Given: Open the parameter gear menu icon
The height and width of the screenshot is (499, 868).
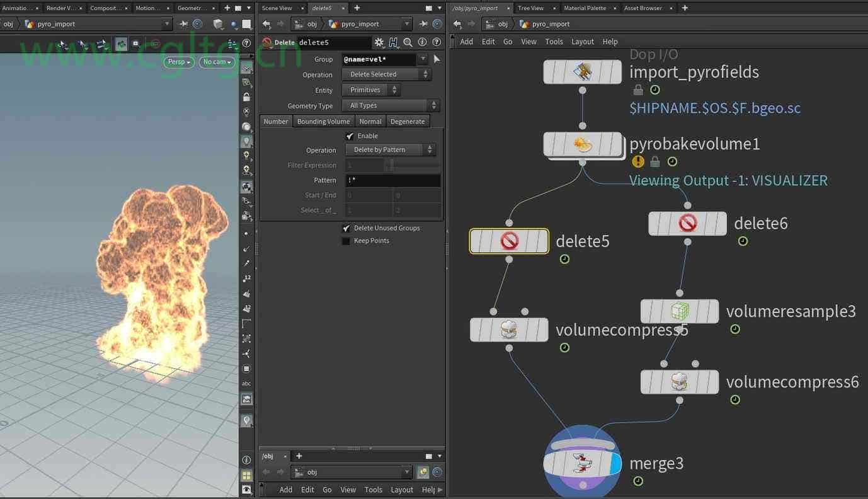Looking at the screenshot, I should [379, 42].
